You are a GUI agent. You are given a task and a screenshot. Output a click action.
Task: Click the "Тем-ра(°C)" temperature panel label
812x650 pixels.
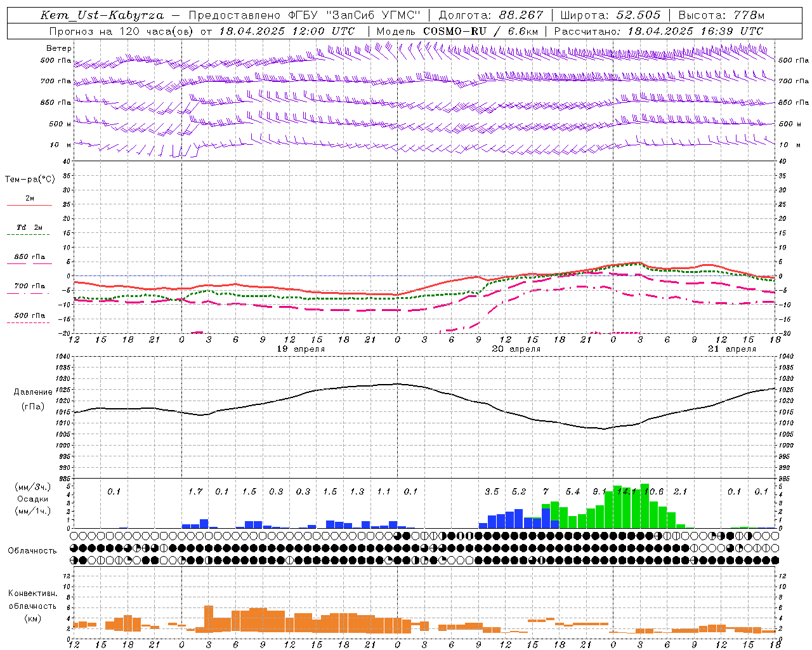30,180
